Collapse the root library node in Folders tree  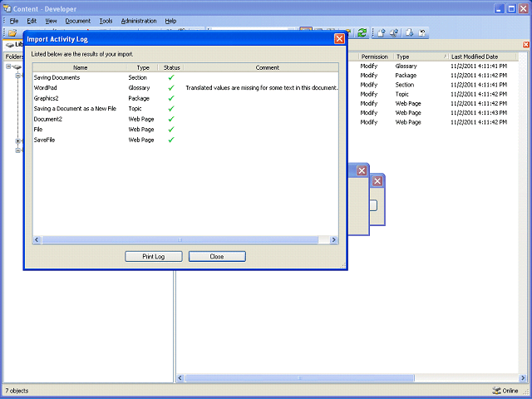[8, 66]
